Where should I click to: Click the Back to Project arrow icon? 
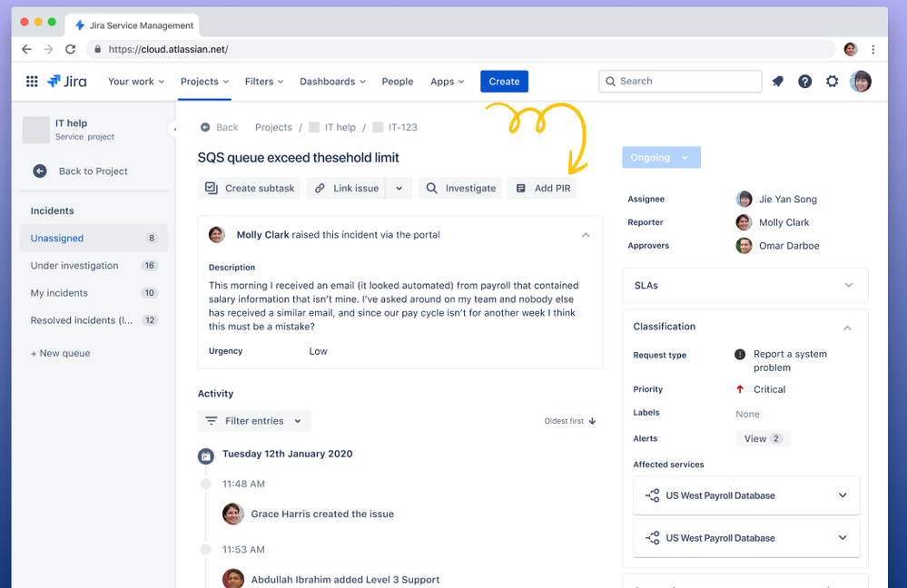[40, 171]
